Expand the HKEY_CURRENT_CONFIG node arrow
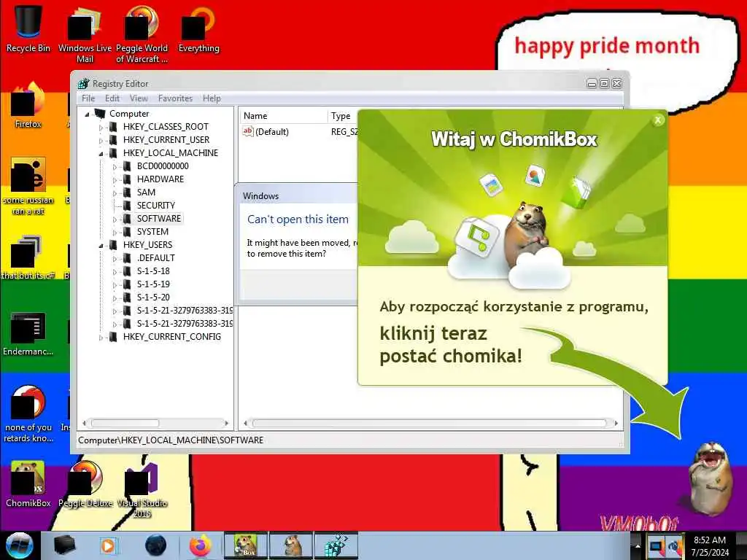Image resolution: width=747 pixels, height=560 pixels. [x=101, y=338]
